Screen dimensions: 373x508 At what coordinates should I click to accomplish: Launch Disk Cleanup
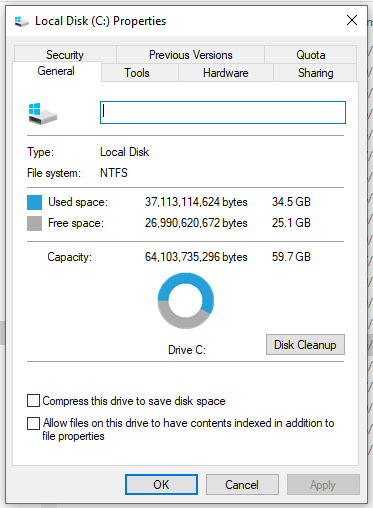(305, 345)
